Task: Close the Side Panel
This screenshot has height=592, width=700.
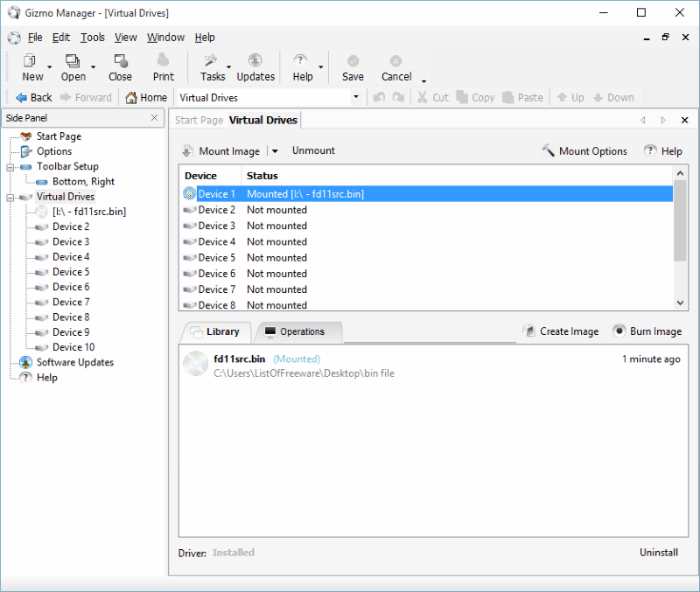Action: [154, 118]
